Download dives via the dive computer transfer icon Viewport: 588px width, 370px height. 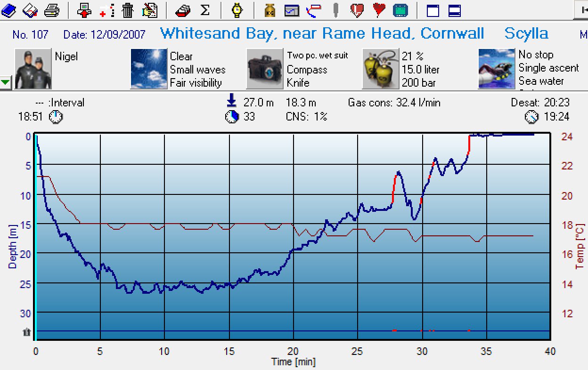pos(84,9)
